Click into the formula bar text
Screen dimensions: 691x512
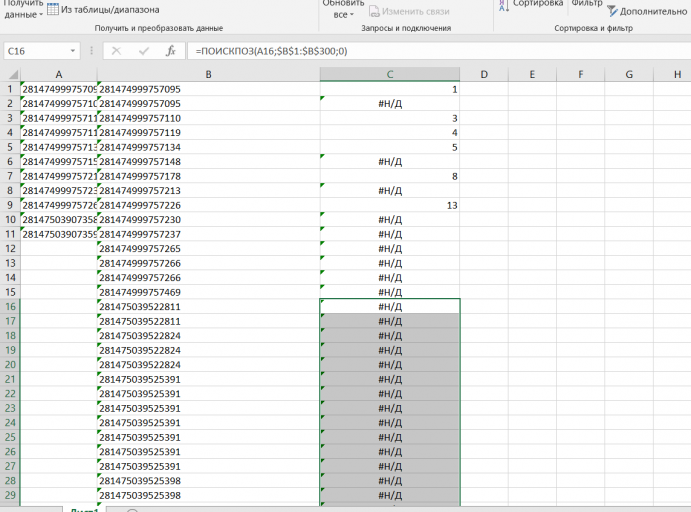[271, 51]
